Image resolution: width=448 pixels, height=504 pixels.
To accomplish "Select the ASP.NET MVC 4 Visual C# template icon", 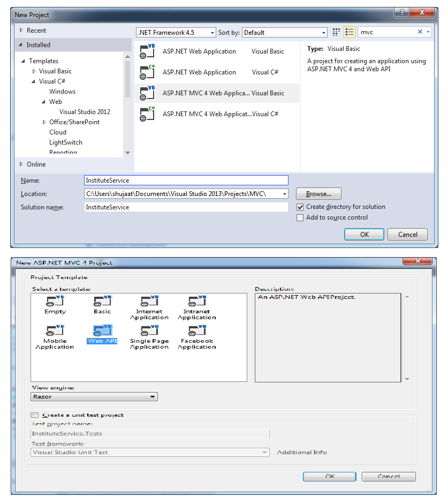I will (147, 114).
